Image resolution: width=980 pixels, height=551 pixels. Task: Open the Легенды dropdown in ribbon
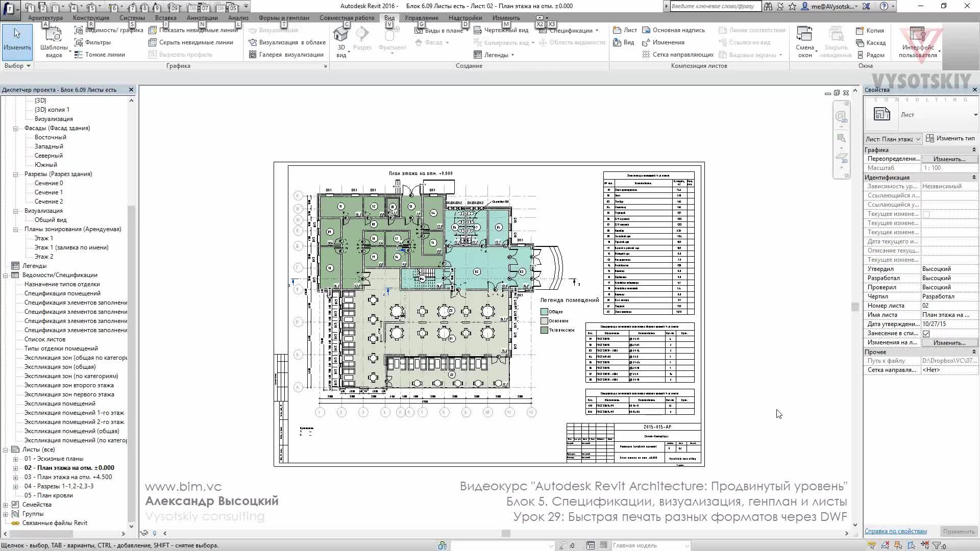(x=512, y=55)
